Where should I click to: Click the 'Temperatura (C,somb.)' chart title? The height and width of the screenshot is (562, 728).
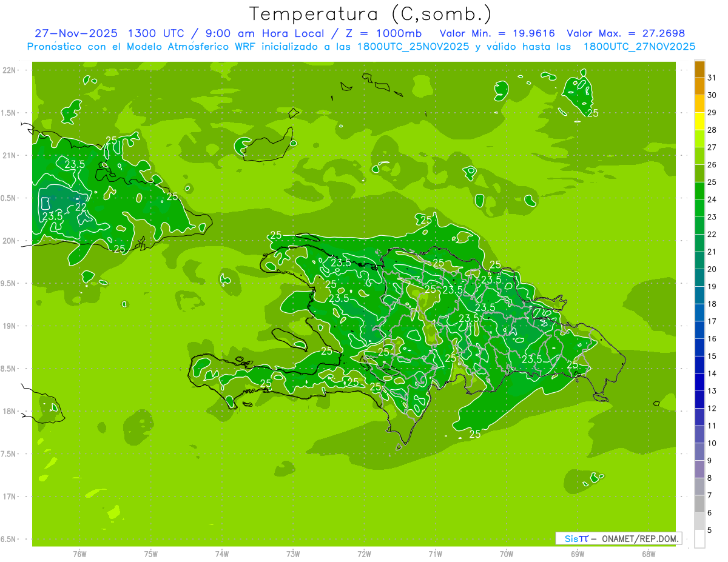pos(371,14)
